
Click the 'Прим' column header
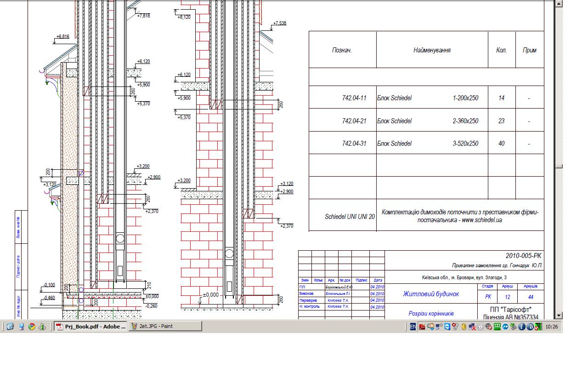529,51
